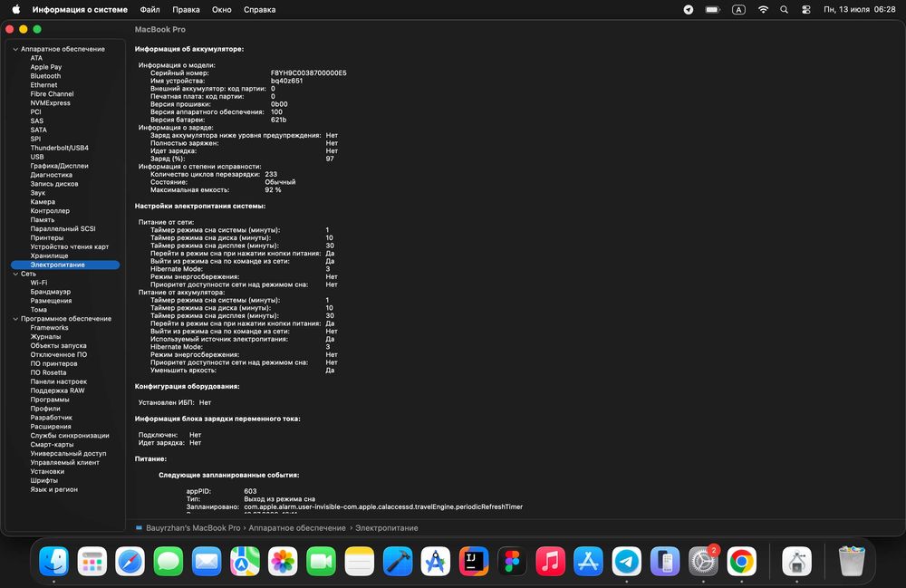
Task: Click System Information icon in the Dock
Action: tap(796, 561)
